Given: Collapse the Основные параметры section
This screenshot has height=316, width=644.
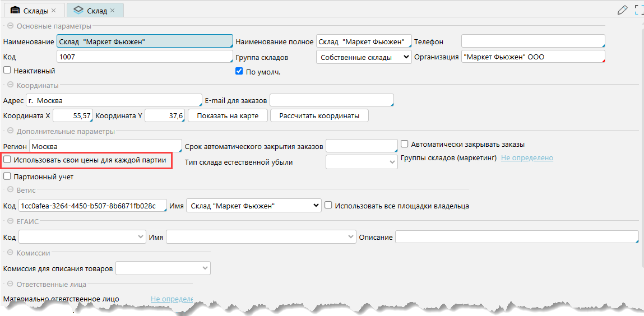Looking at the screenshot, I should tap(10, 26).
